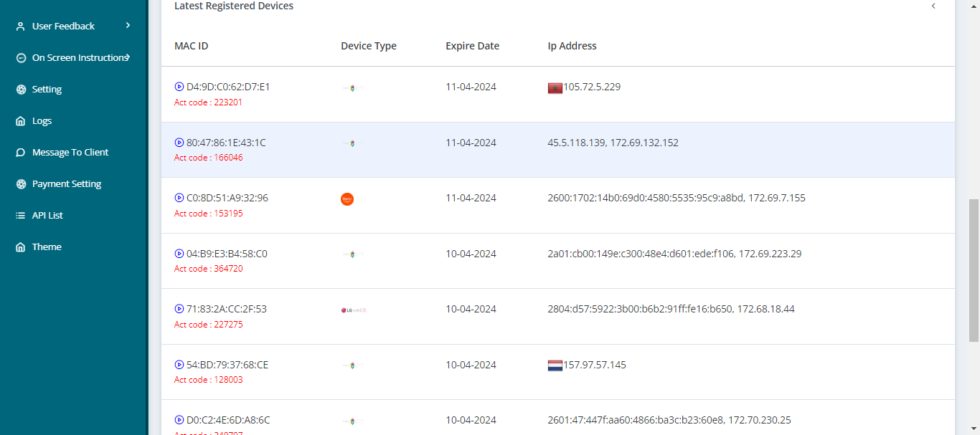Select the Theme sidebar item
980x435 pixels.
(47, 247)
